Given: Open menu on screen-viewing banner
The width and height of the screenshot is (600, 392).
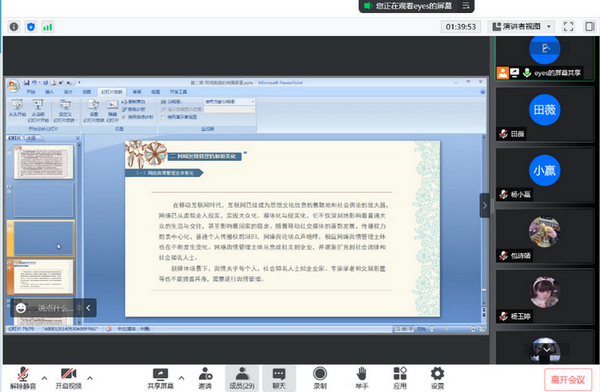Looking at the screenshot, I should [466, 6].
